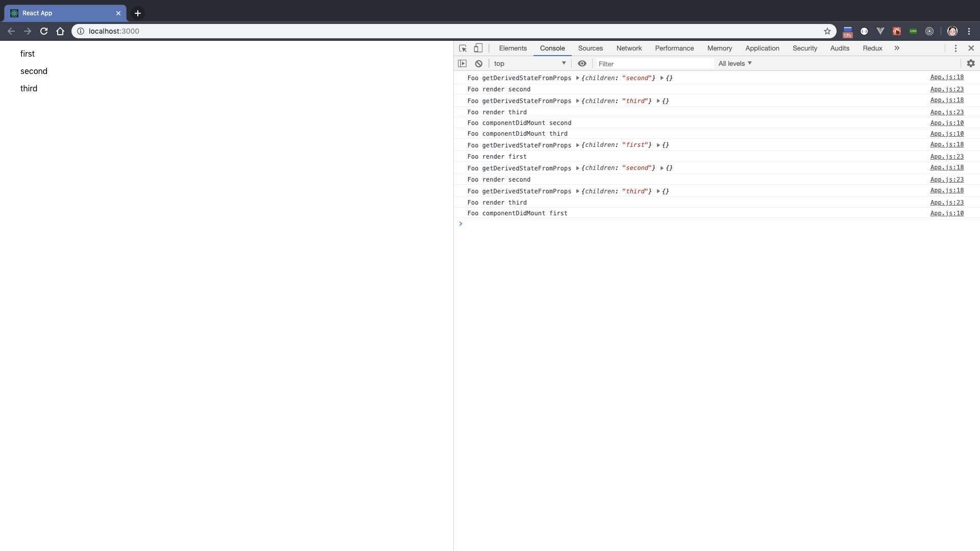This screenshot has height=551, width=980.
Task: Click the clear console icon
Action: [x=479, y=64]
